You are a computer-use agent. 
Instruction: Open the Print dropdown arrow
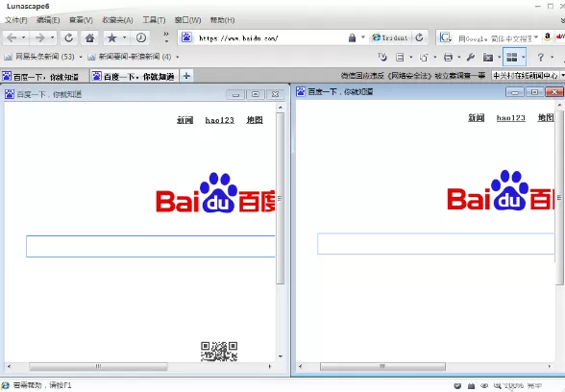(458, 58)
